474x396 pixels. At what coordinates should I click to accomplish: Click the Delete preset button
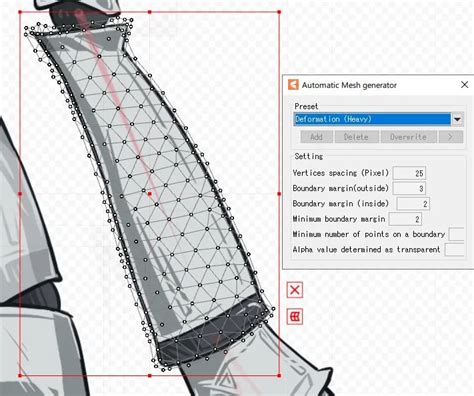pos(356,137)
